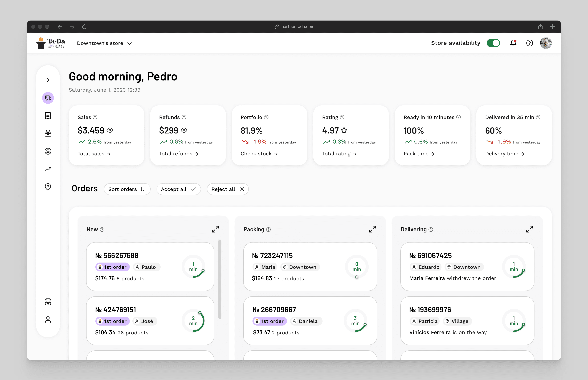Open the delivery truck orders sidebar icon
The width and height of the screenshot is (588, 380).
click(48, 98)
